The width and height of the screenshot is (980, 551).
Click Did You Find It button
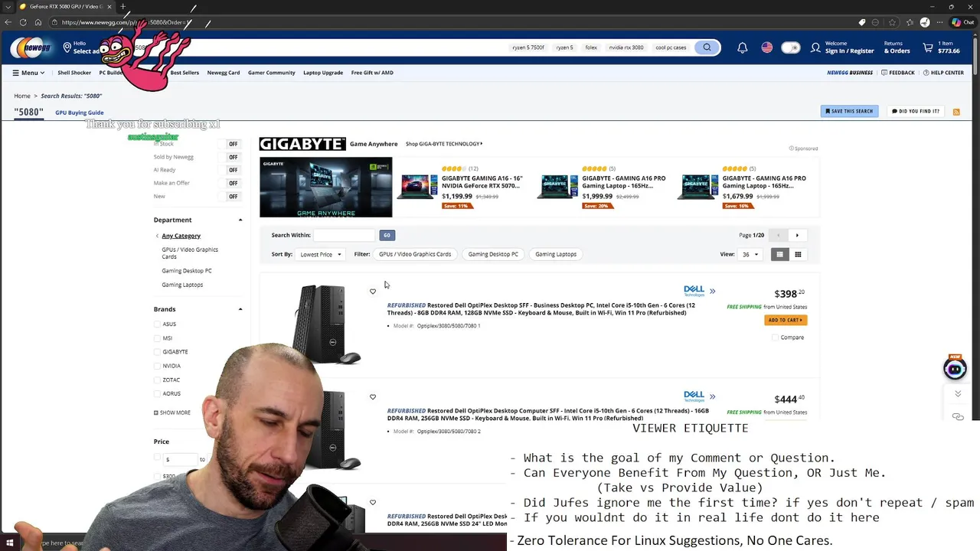pyautogui.click(x=916, y=111)
